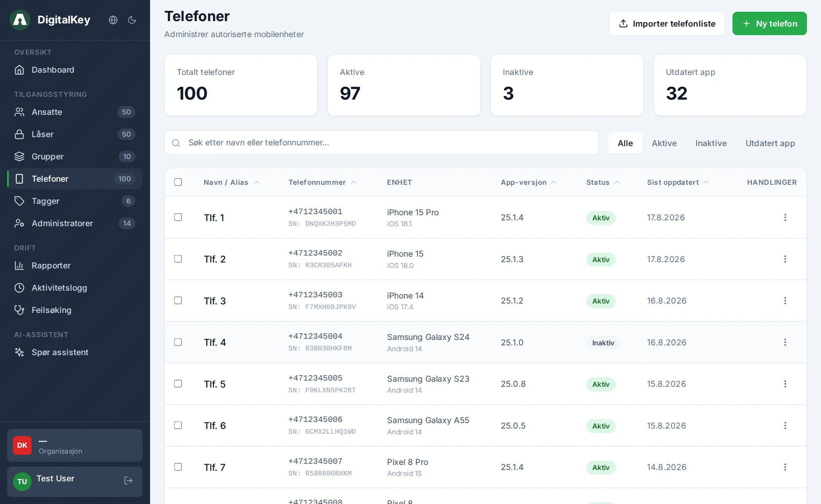Navigate to Grupper
The image size is (821, 504).
tap(75, 157)
